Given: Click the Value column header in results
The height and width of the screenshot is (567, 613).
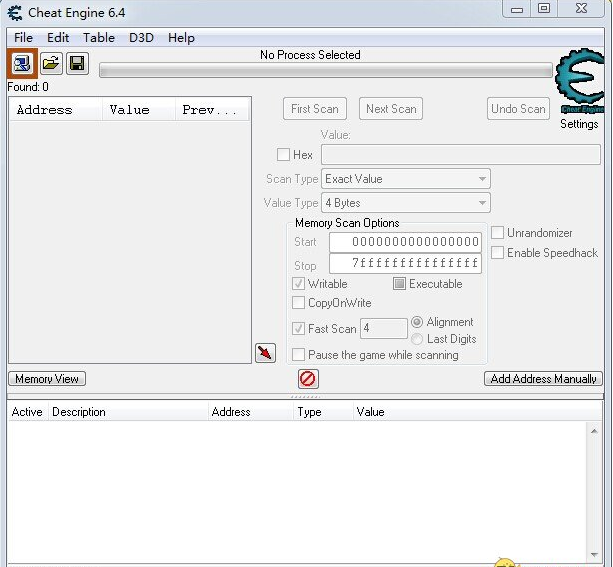Looking at the screenshot, I should (138, 109).
